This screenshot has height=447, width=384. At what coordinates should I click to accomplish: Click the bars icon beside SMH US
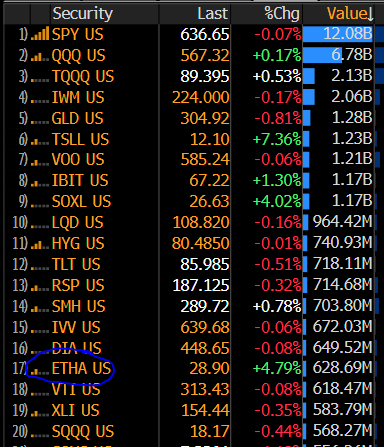point(40,306)
